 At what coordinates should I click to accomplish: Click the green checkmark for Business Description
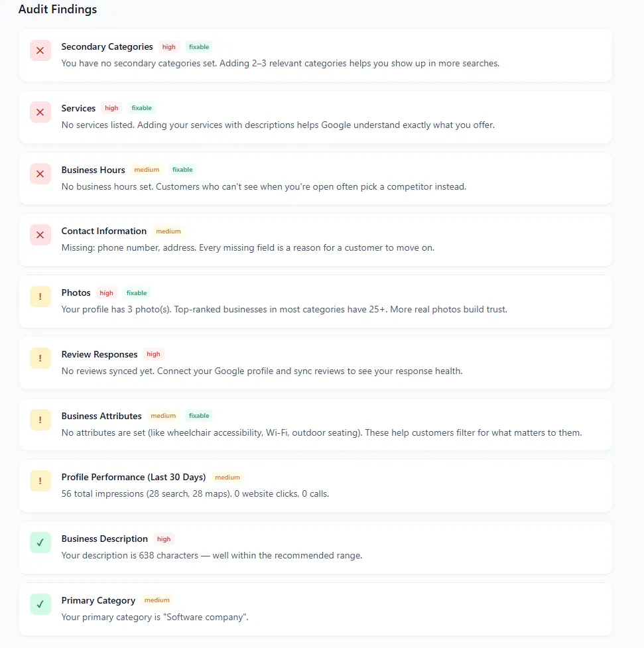(x=40, y=542)
